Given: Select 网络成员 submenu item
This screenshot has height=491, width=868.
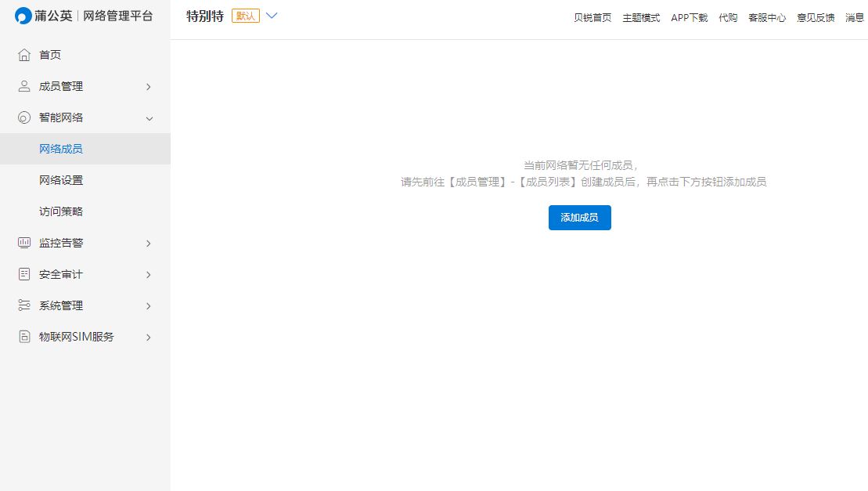Looking at the screenshot, I should click(61, 149).
